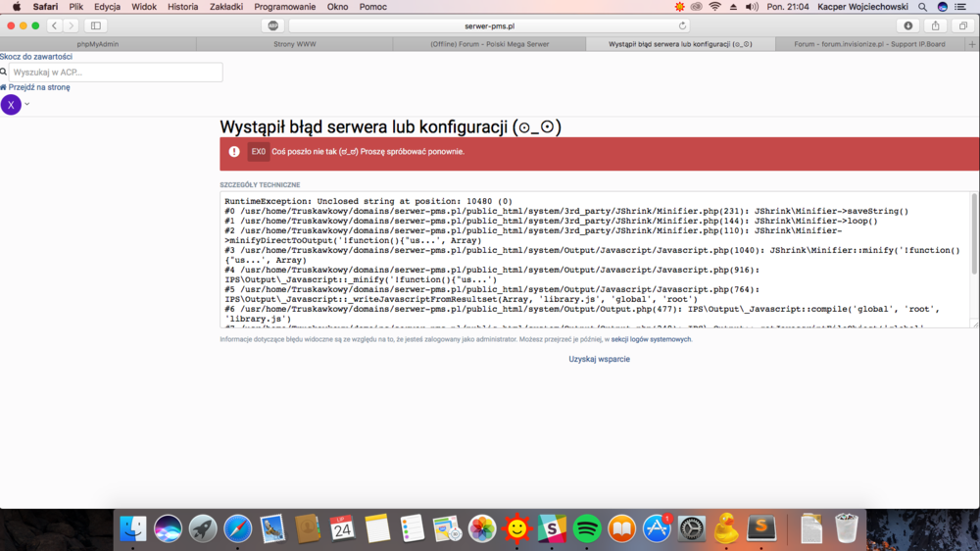Switch to the Strony WWW tab
Screen dimensions: 980x551
(294, 44)
